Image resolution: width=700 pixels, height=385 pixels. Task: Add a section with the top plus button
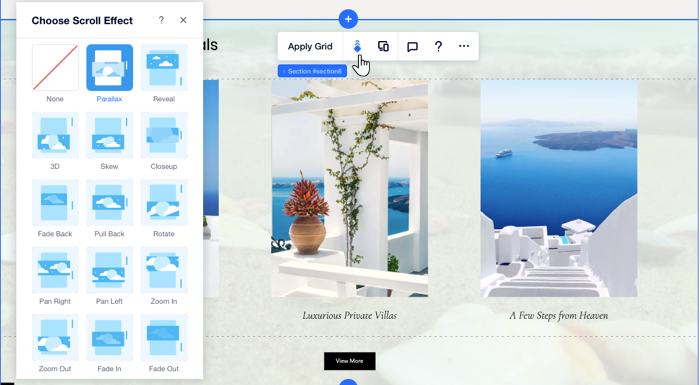[x=348, y=19]
